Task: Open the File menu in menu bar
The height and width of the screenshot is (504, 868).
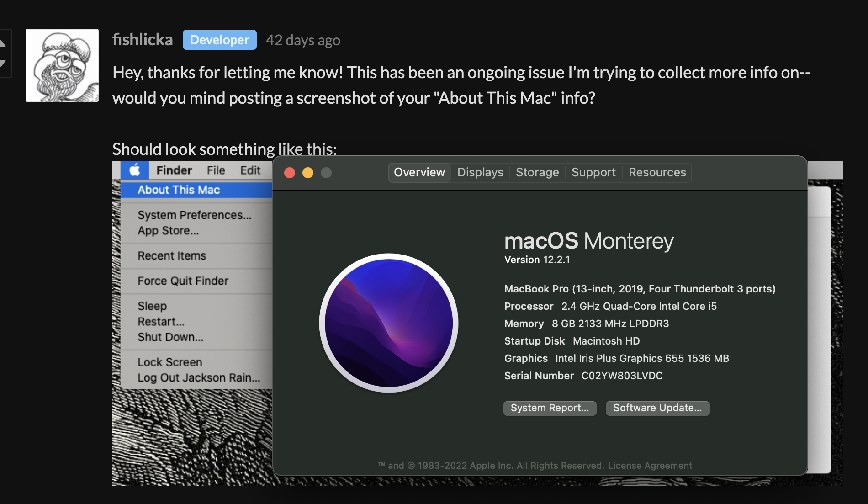Action: point(216,170)
